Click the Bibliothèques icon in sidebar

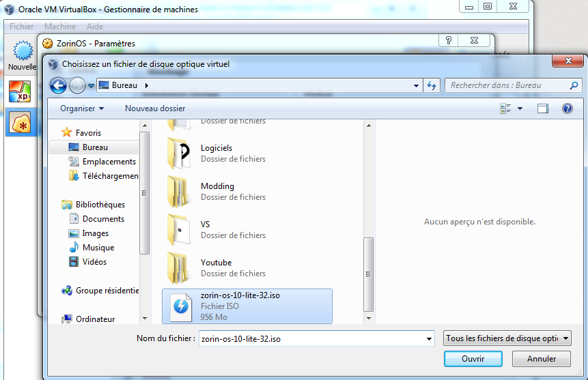(x=67, y=205)
